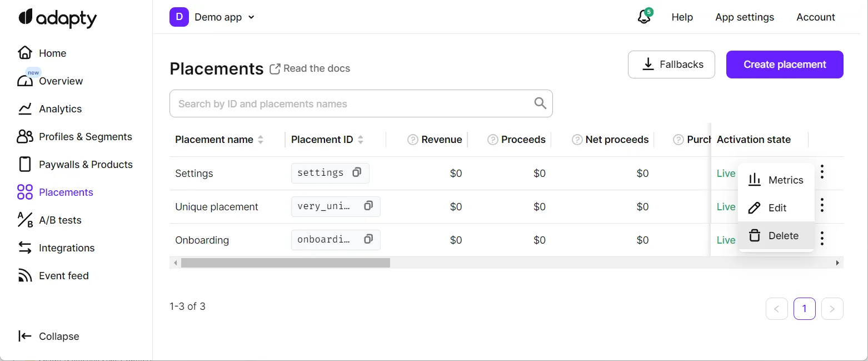The height and width of the screenshot is (361, 868).
Task: Click the Revenue help question icon
Action: [x=412, y=140]
